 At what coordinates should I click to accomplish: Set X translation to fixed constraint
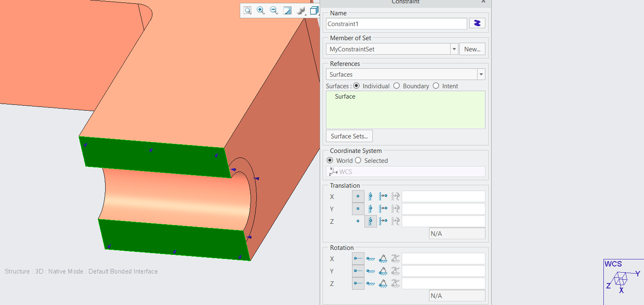click(x=370, y=196)
